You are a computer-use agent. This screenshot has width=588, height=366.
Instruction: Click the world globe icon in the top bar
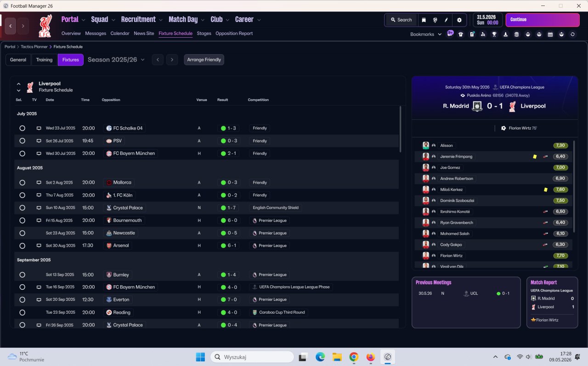click(435, 20)
